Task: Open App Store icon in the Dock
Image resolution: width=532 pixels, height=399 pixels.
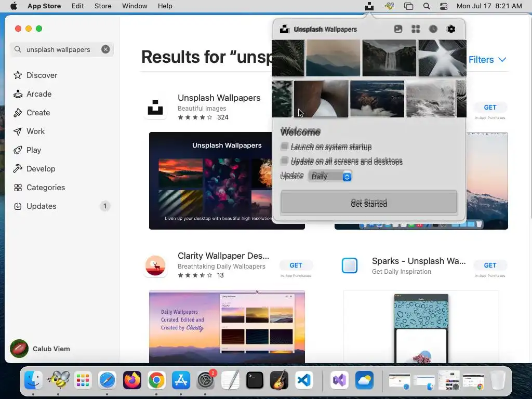Action: (x=181, y=380)
